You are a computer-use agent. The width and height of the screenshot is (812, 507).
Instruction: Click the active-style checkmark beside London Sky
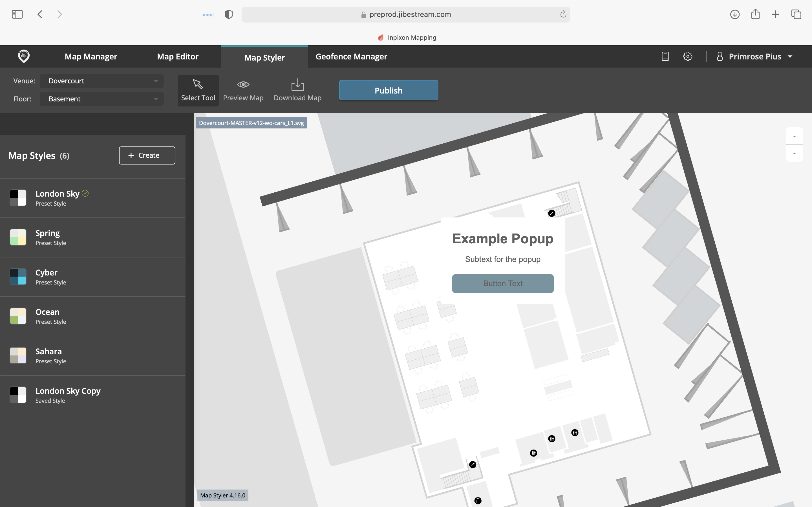click(85, 194)
